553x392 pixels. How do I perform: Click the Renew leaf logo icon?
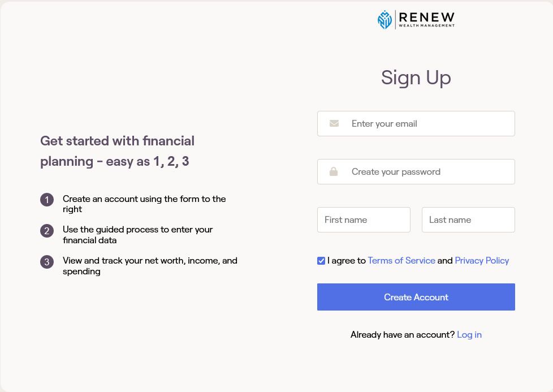coord(384,20)
